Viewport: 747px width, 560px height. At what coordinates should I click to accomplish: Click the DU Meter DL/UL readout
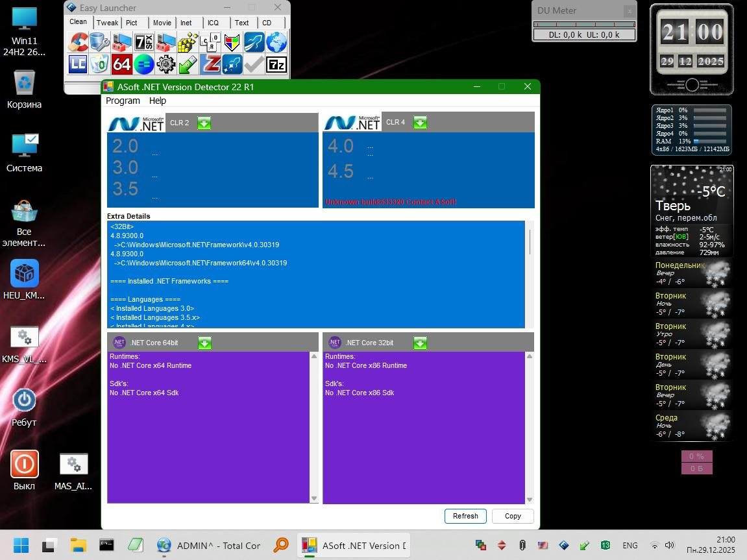[x=584, y=34]
